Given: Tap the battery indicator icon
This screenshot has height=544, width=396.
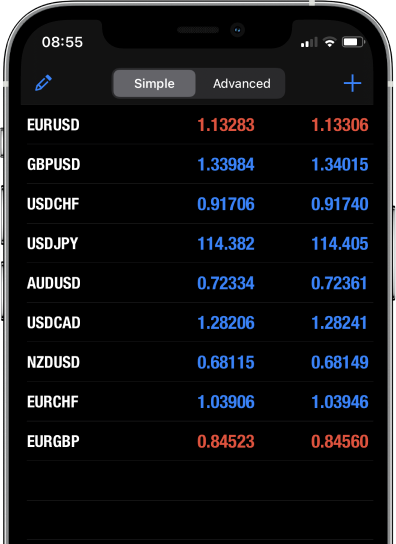Looking at the screenshot, I should coord(353,42).
